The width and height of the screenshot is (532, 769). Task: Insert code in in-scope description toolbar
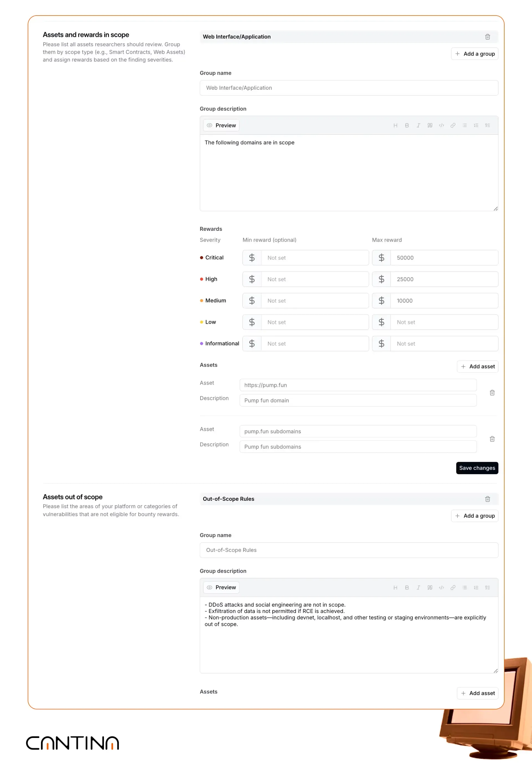point(441,125)
